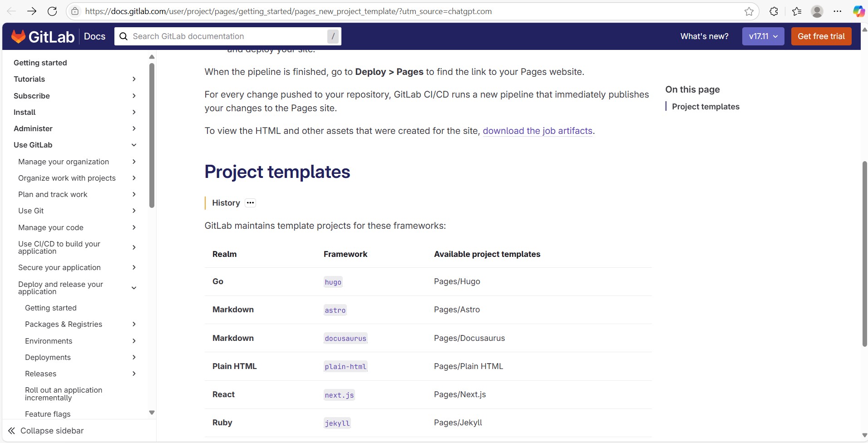Click the GitLab fox logo
868x443 pixels.
[18, 36]
